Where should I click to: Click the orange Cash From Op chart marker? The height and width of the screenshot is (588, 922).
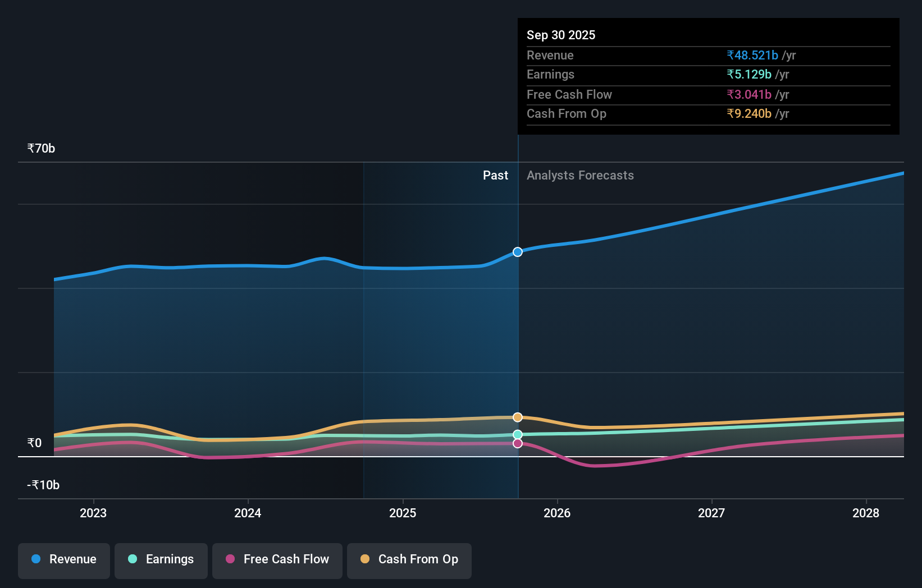517,417
